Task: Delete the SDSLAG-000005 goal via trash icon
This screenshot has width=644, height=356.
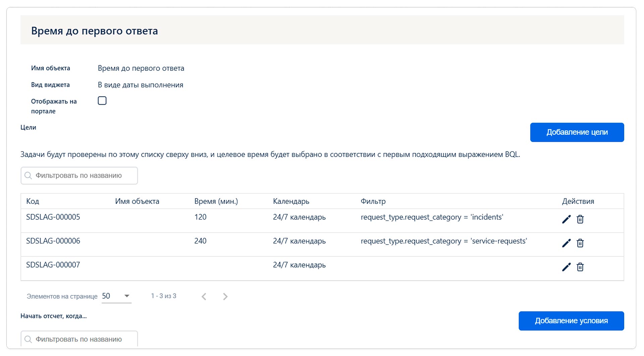Action: click(581, 220)
